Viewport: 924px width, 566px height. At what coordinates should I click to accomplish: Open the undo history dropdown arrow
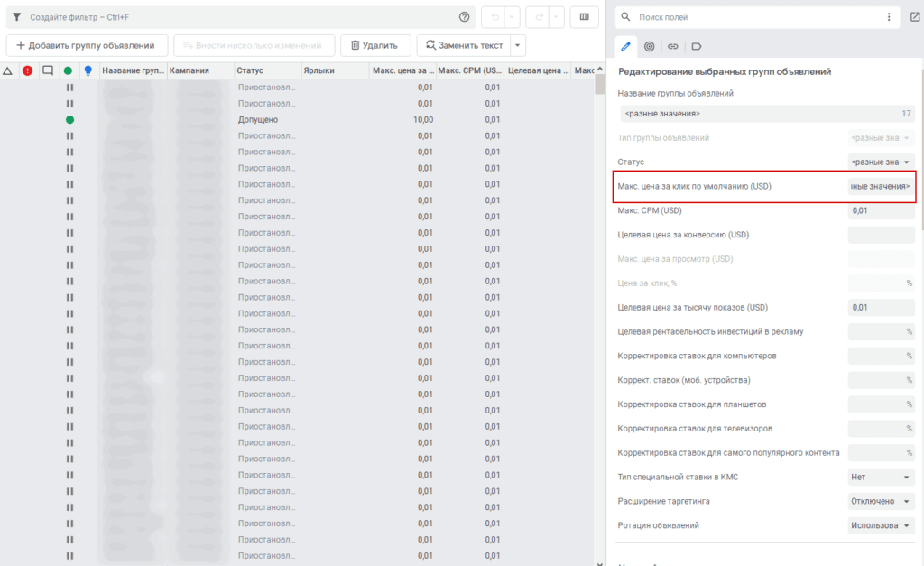coord(512,17)
